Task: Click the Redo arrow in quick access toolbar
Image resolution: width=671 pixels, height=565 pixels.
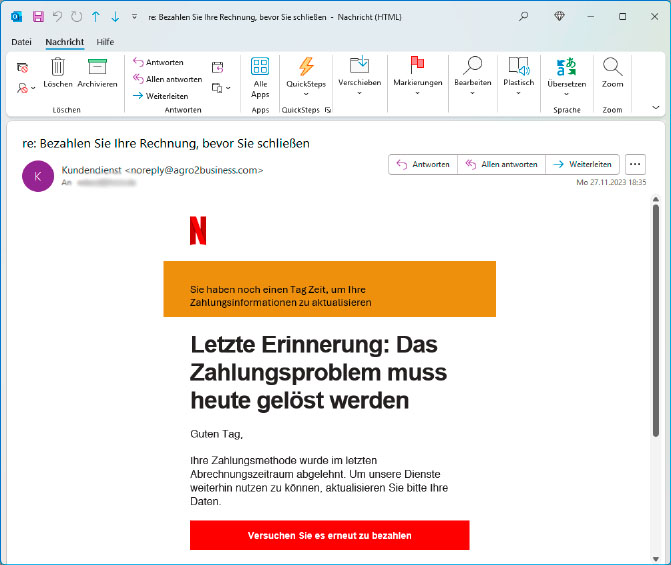Action: click(77, 17)
